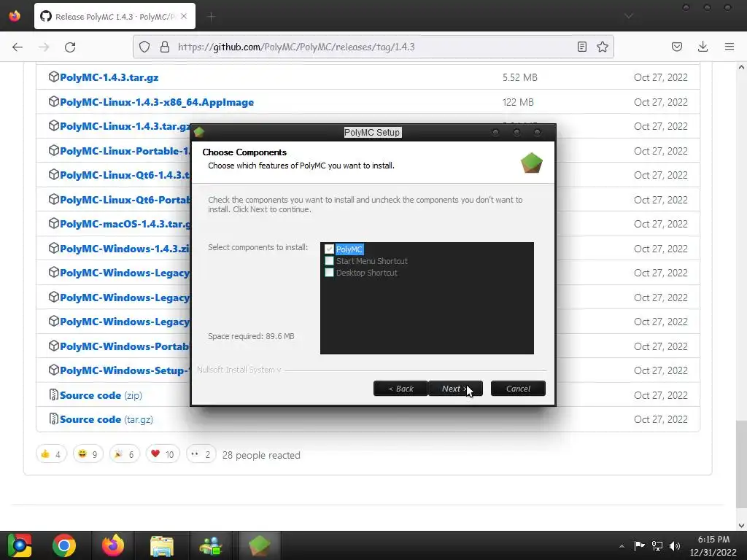Click the site padlock icon

[164, 47]
